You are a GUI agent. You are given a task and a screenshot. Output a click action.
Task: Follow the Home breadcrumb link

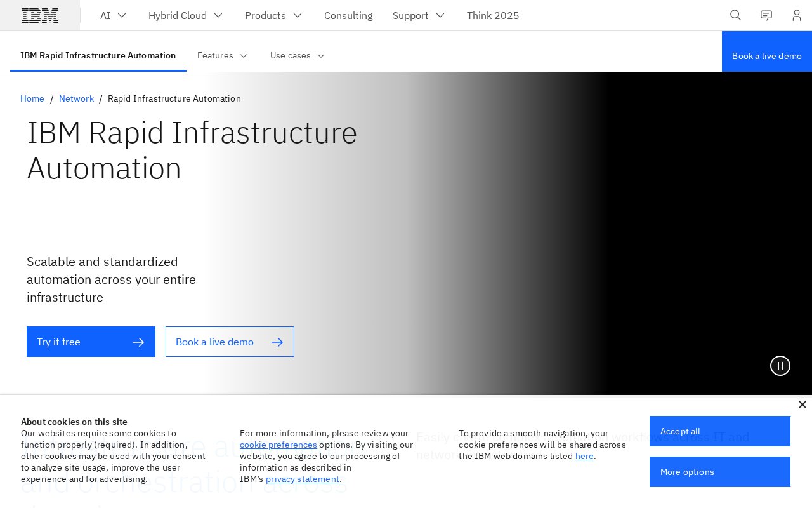32,98
